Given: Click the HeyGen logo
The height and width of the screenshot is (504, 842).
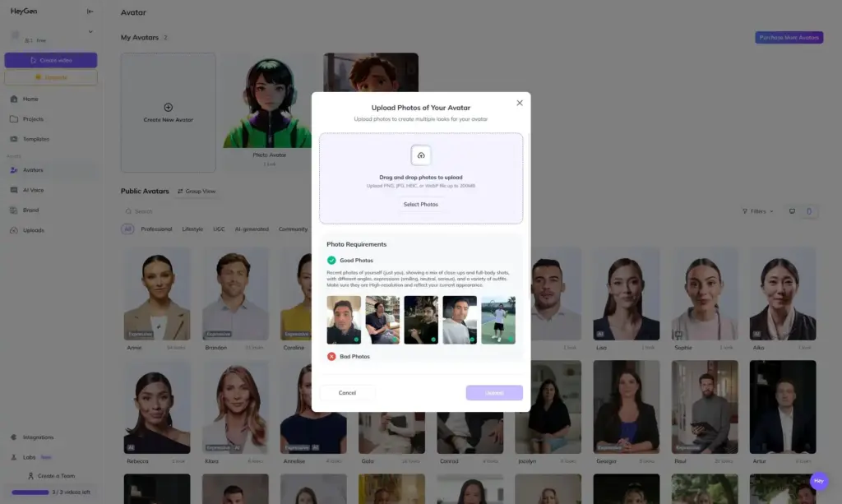Looking at the screenshot, I should click(x=24, y=12).
